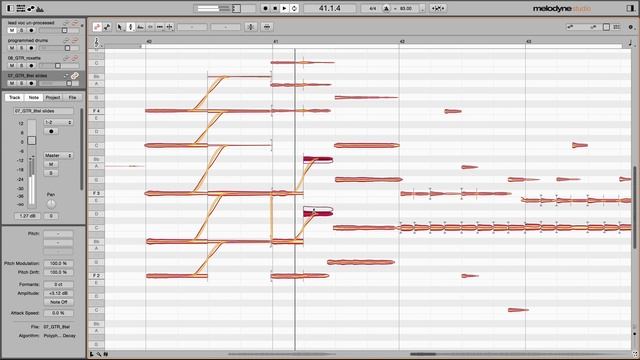The height and width of the screenshot is (360, 640).
Task: Click the 1.27 dB volume field
Action: coord(28,216)
